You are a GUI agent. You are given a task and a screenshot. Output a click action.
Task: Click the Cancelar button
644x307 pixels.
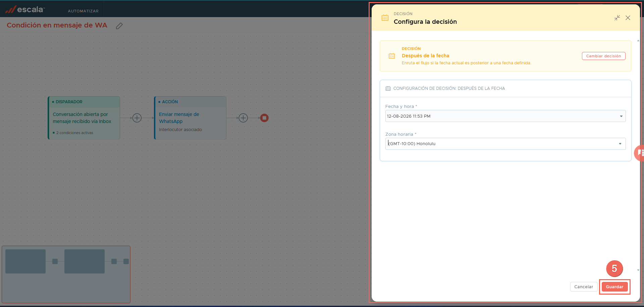click(x=584, y=287)
